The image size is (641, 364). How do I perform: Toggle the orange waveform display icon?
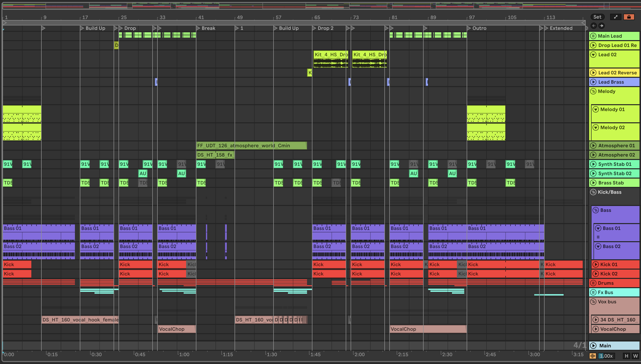point(593,356)
